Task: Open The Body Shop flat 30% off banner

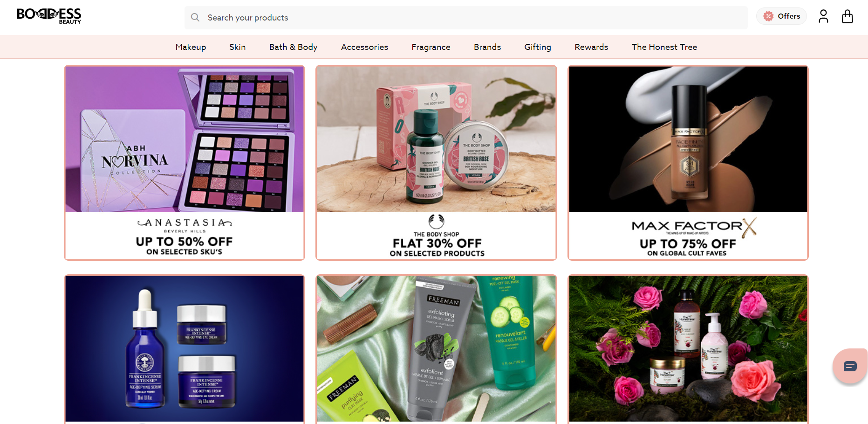Action: click(436, 163)
